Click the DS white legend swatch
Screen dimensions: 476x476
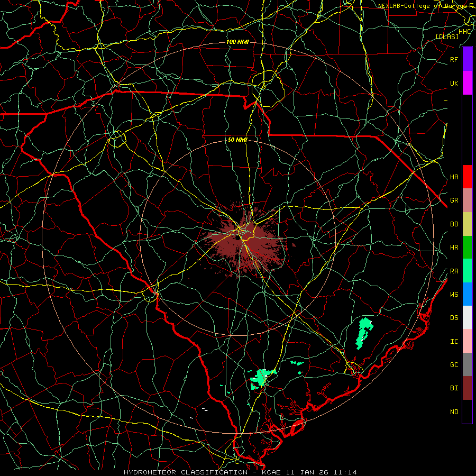[467, 317]
